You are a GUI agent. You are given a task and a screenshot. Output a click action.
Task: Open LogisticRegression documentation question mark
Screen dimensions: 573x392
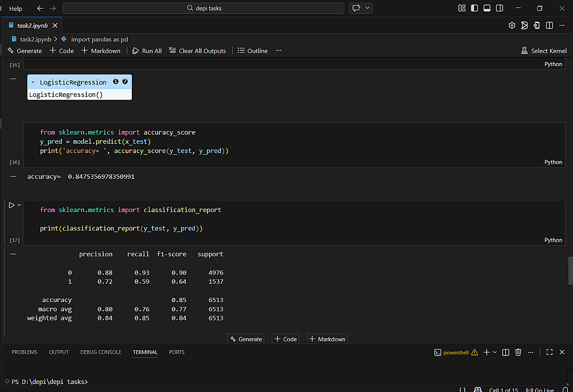(125, 82)
